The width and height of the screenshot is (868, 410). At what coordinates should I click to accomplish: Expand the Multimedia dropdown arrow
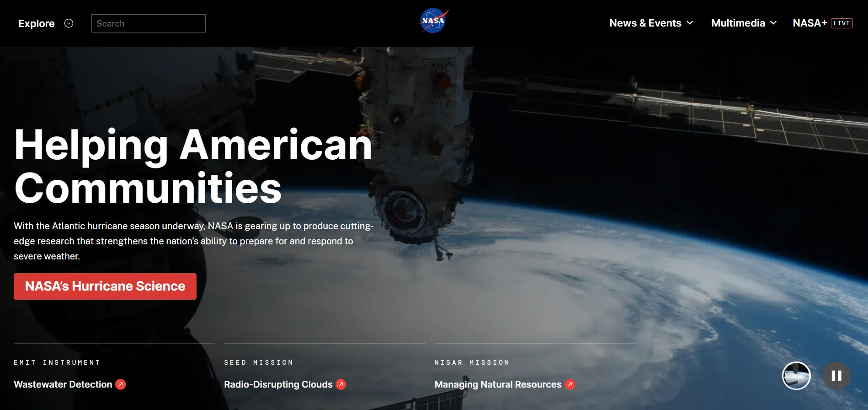pyautogui.click(x=773, y=23)
